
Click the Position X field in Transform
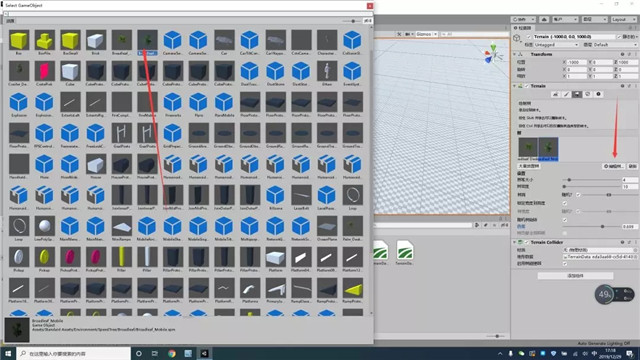tap(577, 62)
